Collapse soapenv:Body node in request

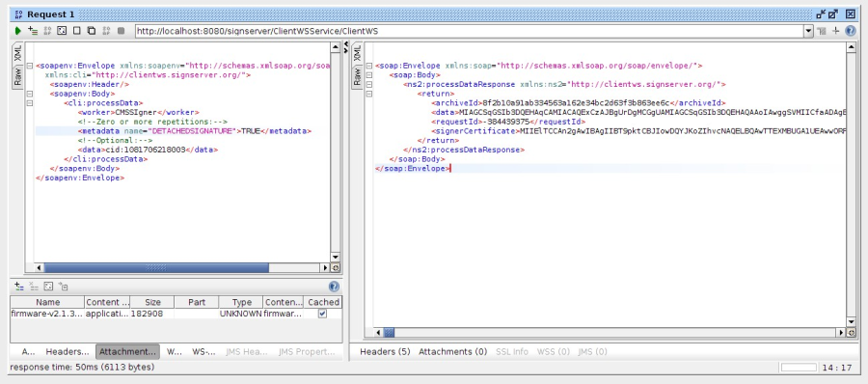(x=30, y=94)
